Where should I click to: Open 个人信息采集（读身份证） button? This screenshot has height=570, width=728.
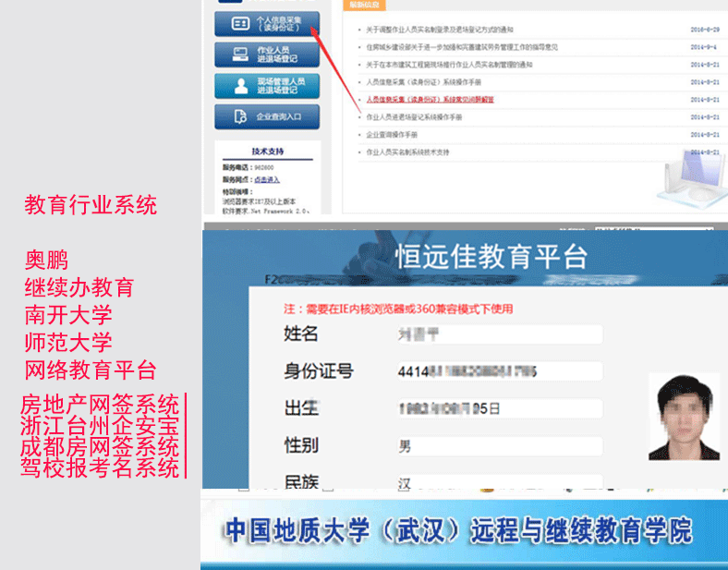pos(267,24)
